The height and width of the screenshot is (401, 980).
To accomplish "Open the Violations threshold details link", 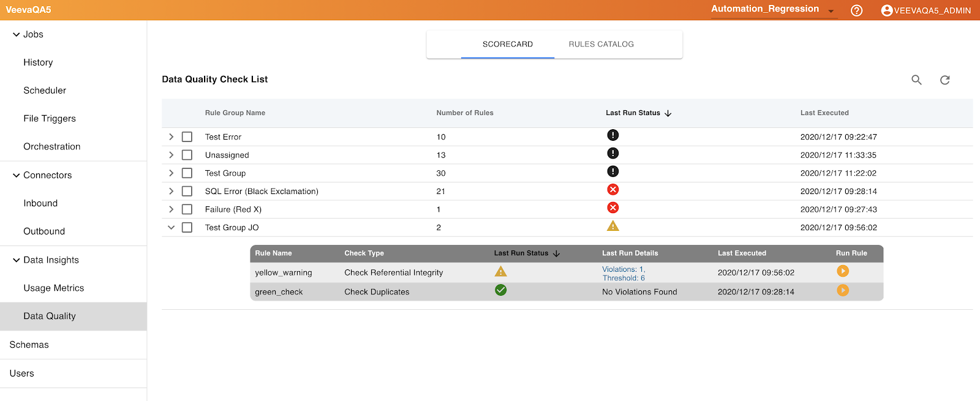I will [624, 274].
